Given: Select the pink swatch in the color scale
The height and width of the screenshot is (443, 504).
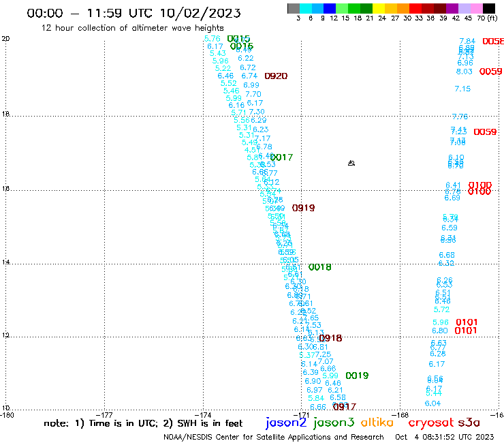Looking at the screenshot, I should pyautogui.click(x=477, y=8).
